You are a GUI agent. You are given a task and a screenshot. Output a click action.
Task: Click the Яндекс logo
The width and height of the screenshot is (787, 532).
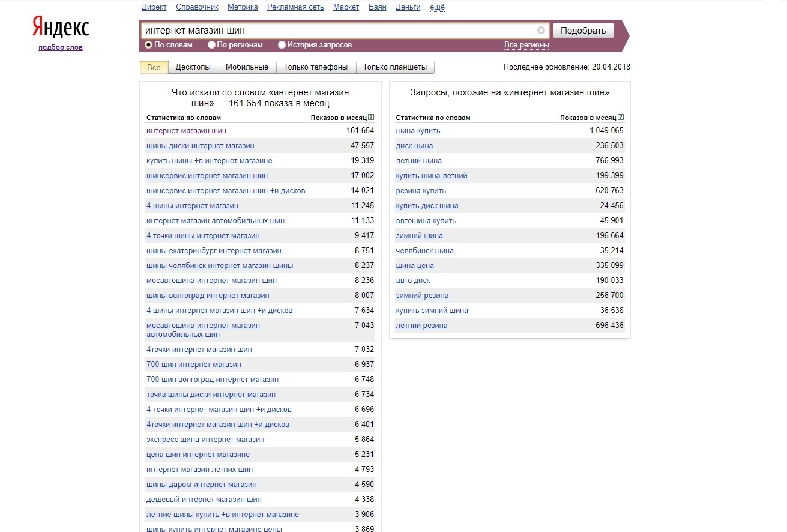[x=61, y=28]
